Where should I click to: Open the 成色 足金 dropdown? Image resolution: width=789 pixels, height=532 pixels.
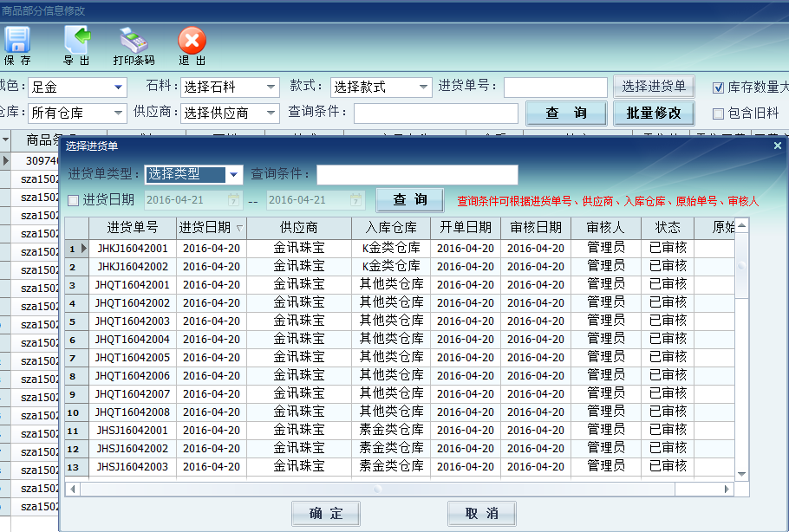click(119, 88)
